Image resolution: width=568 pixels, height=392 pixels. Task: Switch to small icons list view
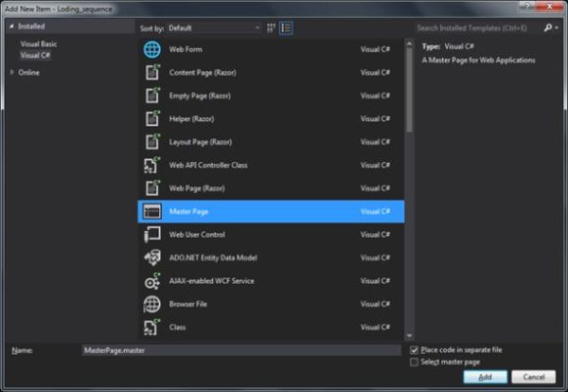tap(286, 27)
